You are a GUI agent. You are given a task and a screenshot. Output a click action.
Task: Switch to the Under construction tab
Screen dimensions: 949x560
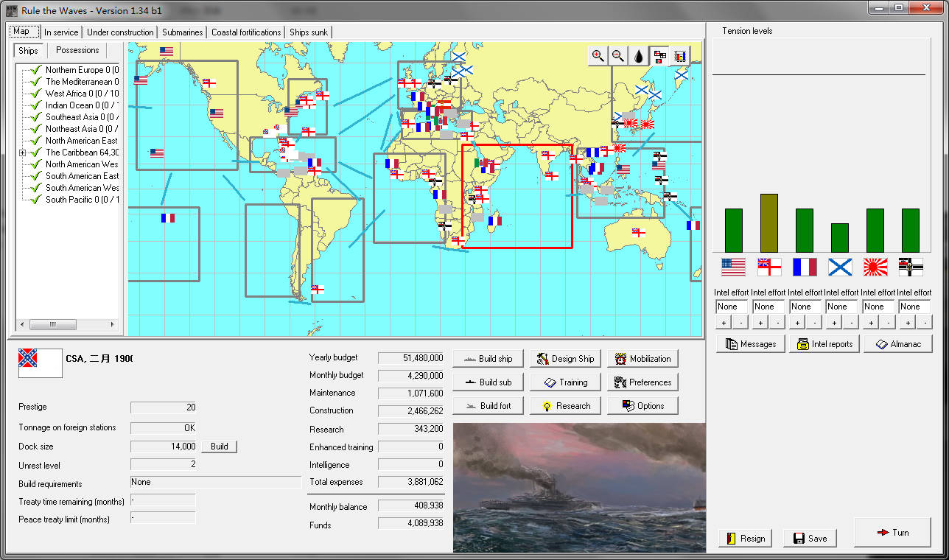(120, 32)
